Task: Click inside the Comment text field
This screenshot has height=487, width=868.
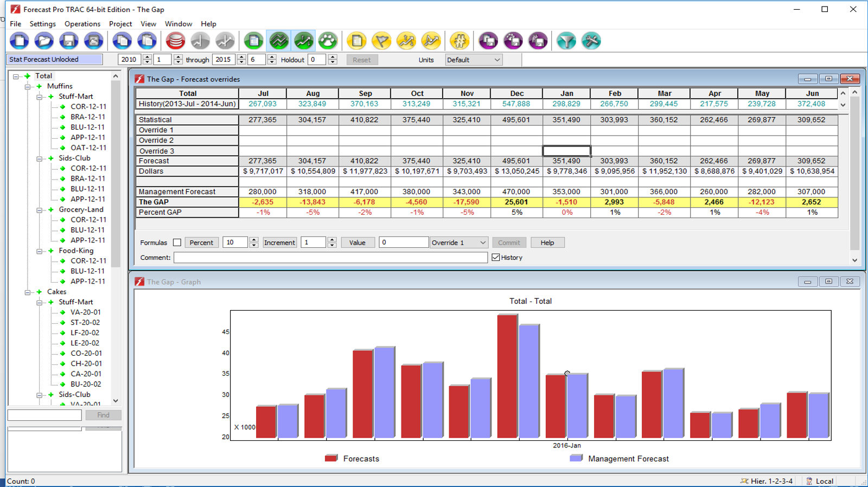Action: tap(330, 258)
